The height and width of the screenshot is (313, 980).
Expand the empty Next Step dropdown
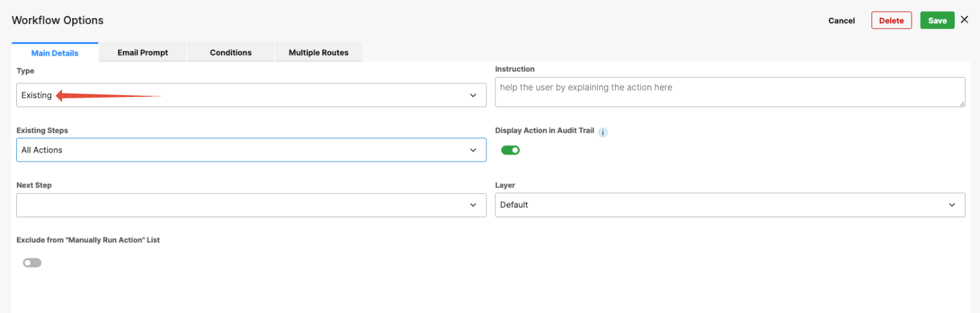[x=251, y=205]
